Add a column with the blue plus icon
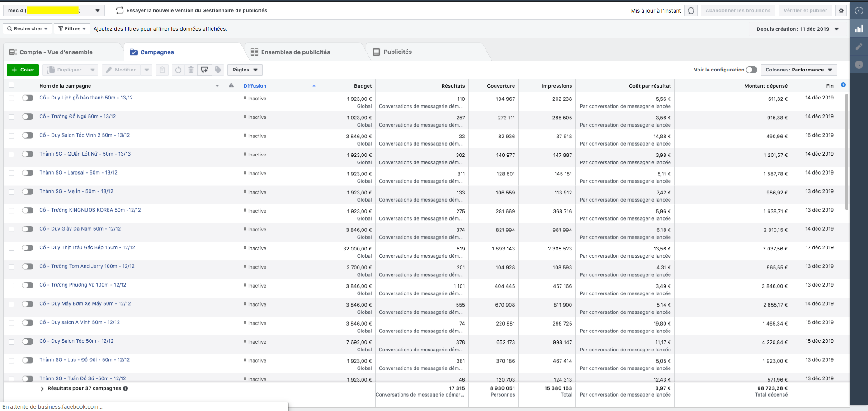This screenshot has height=411, width=868. (x=843, y=85)
